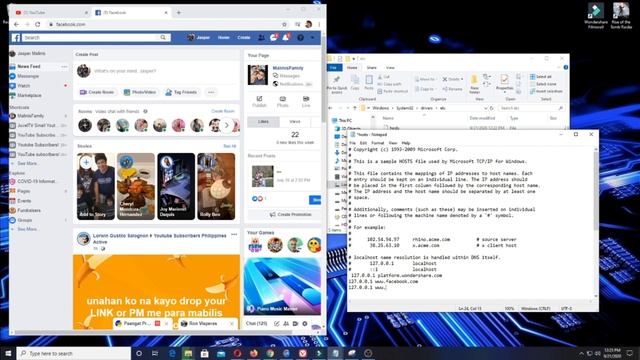
Task: Click the Publish icon on Your Page
Action: [x=259, y=102]
